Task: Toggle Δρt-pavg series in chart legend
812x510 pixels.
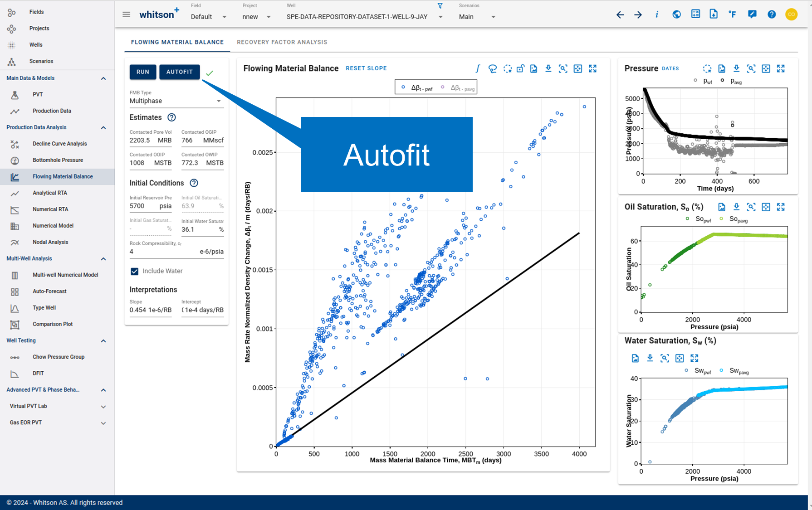Action: coord(458,88)
